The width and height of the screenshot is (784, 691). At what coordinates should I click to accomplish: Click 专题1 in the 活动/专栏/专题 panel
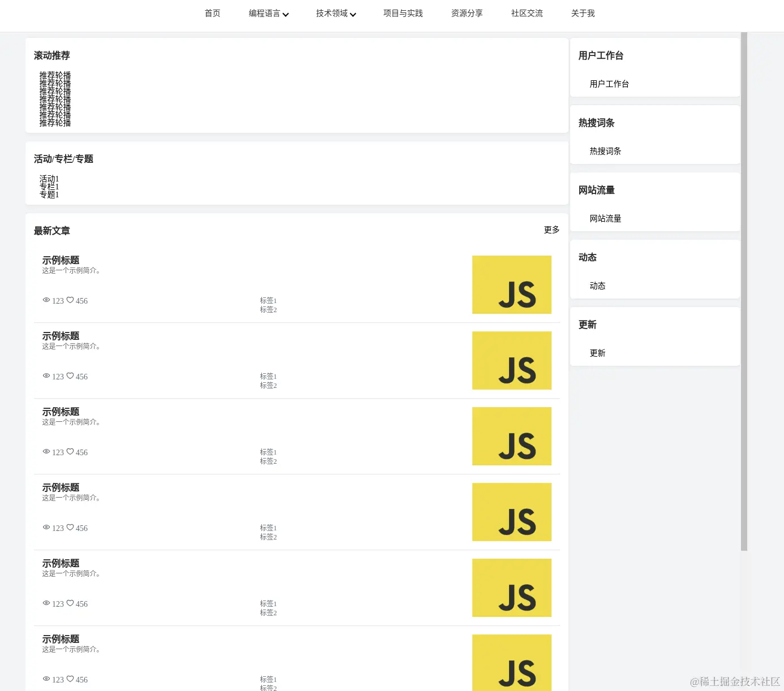49,195
